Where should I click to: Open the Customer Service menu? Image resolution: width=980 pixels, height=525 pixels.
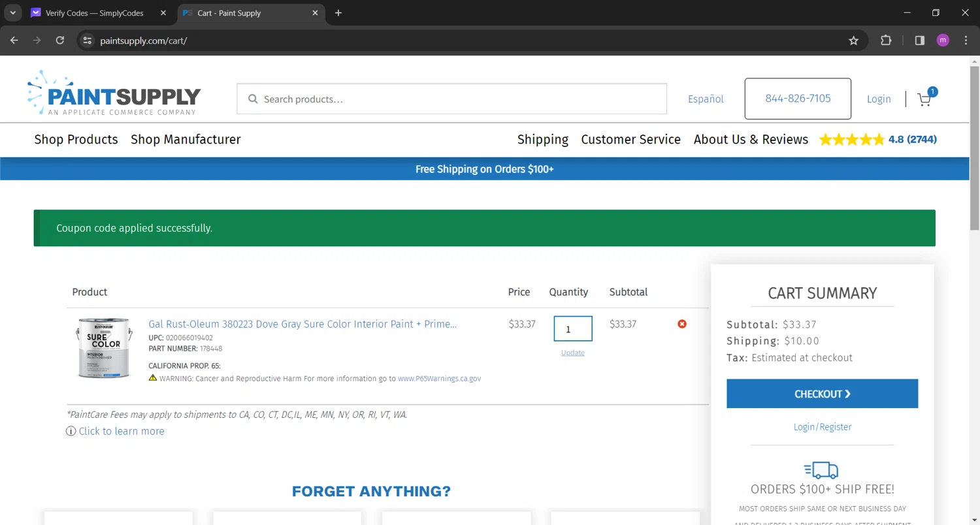[x=630, y=139]
